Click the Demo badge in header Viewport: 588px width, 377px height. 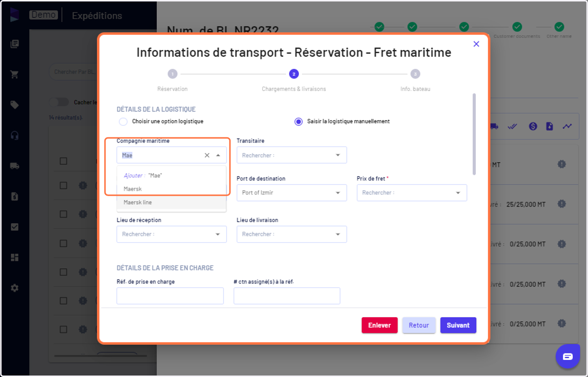pos(43,15)
